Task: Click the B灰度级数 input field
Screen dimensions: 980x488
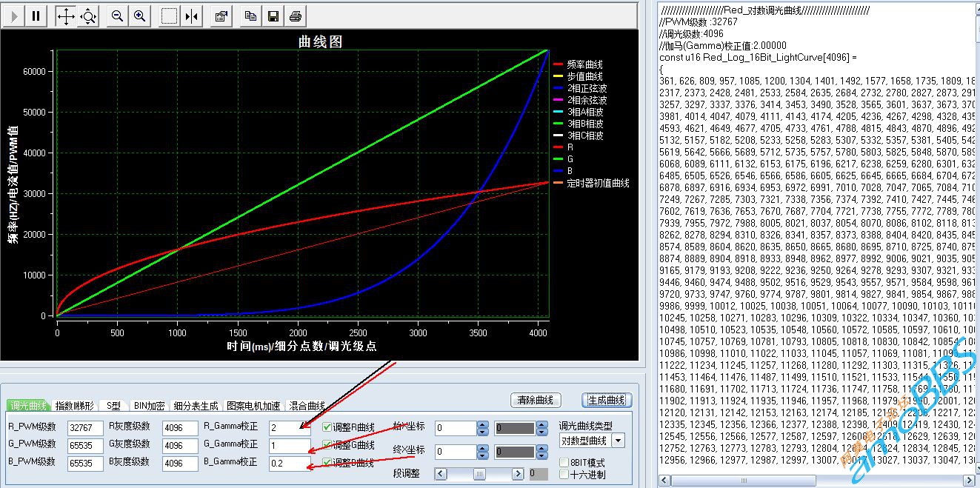Action: [181, 463]
